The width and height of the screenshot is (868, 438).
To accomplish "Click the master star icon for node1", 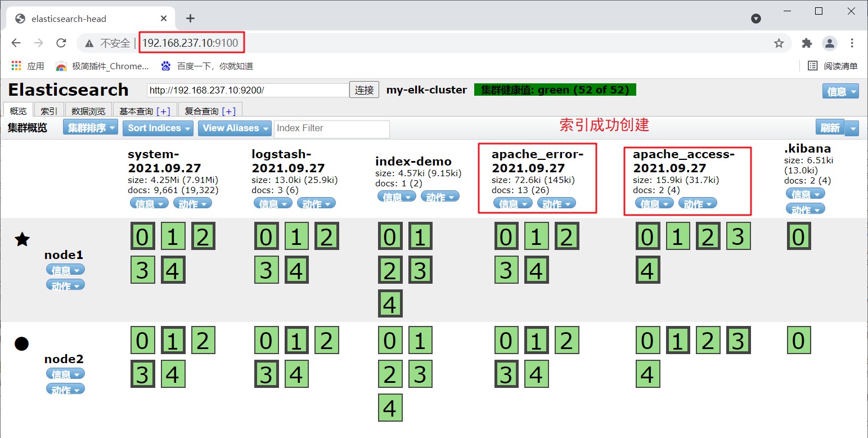I will 22,239.
